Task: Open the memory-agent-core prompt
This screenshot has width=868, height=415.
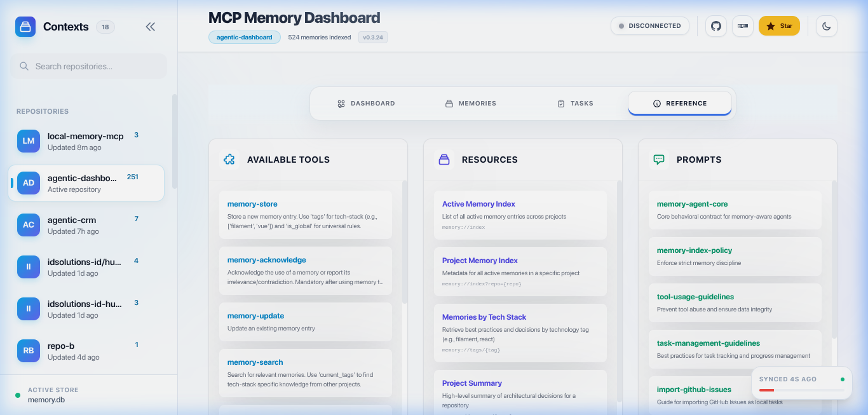Action: pos(735,210)
